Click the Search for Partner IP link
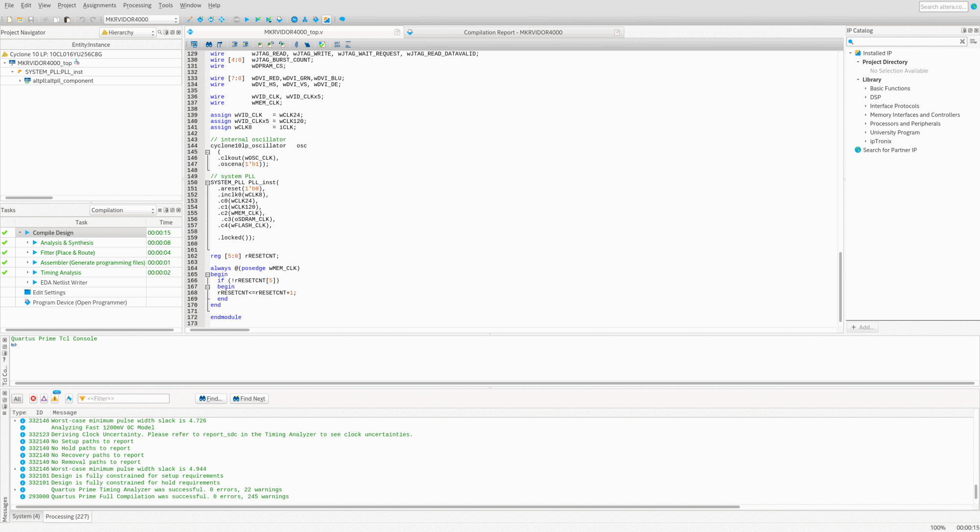The image size is (980, 532). tap(889, 150)
